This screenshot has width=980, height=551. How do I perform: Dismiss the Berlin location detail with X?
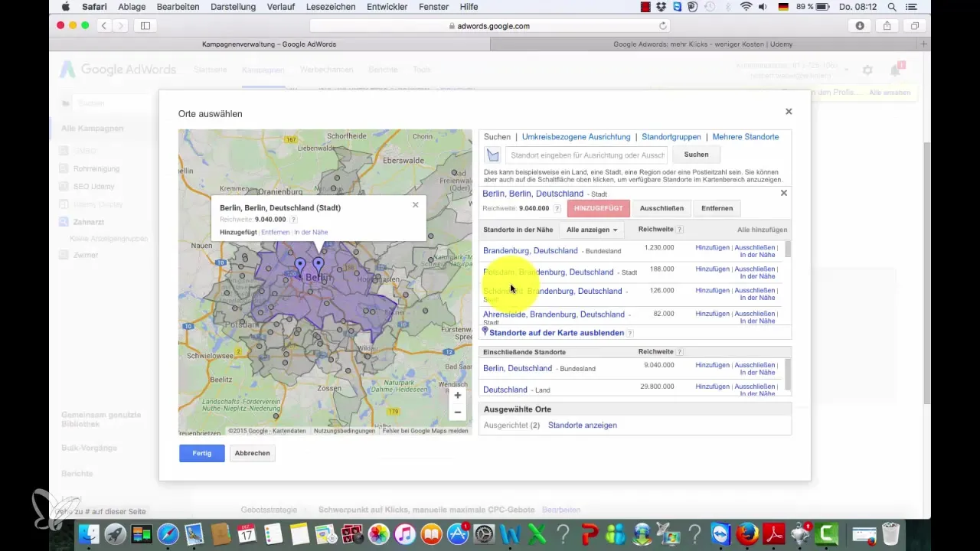click(783, 194)
